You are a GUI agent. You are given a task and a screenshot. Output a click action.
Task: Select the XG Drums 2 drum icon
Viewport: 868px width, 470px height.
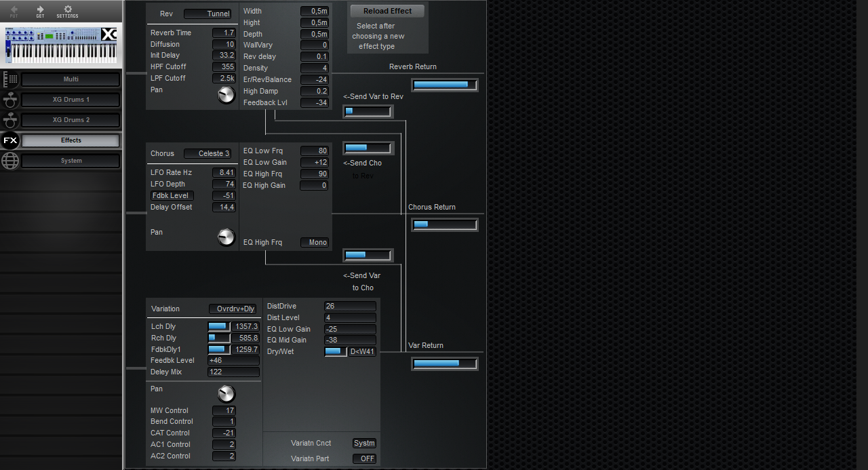(10, 120)
